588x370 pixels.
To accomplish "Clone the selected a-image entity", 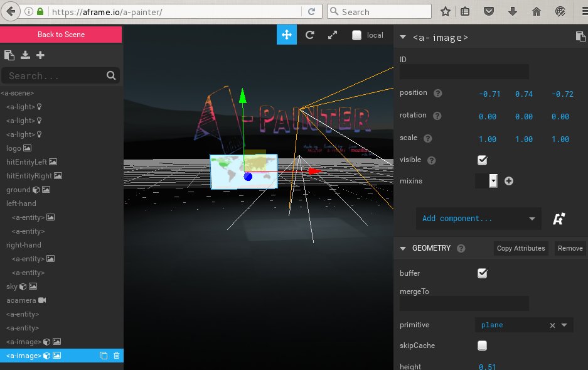I will pos(104,356).
